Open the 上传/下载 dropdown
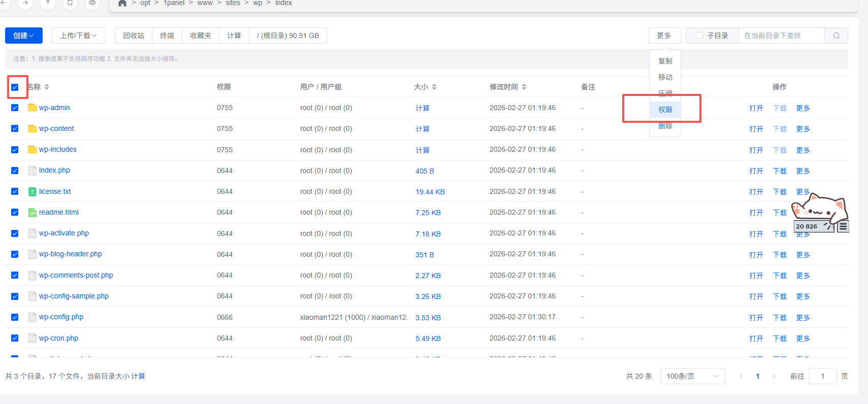The height and width of the screenshot is (404, 868). [78, 36]
